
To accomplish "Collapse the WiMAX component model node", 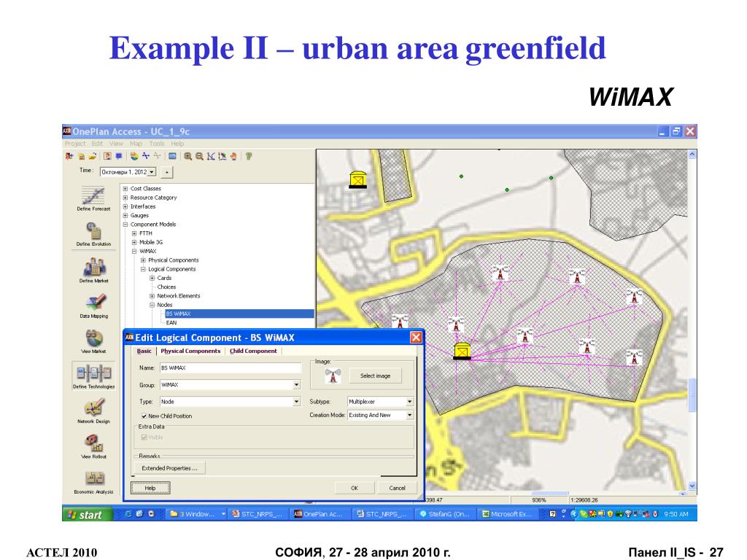I will click(134, 251).
